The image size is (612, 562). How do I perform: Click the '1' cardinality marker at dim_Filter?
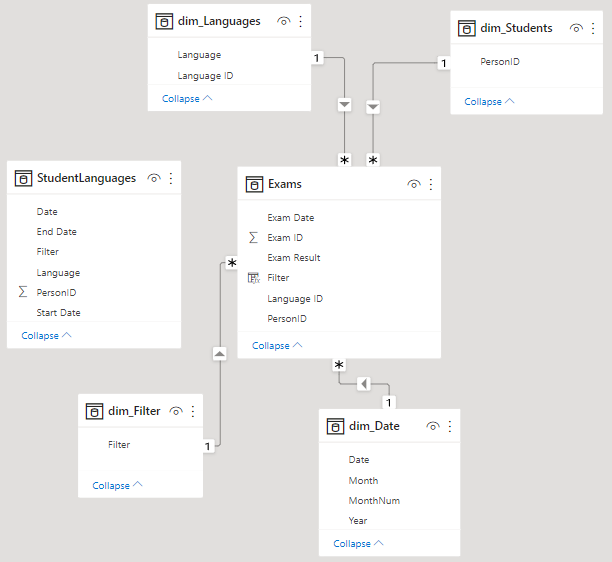(x=208, y=446)
